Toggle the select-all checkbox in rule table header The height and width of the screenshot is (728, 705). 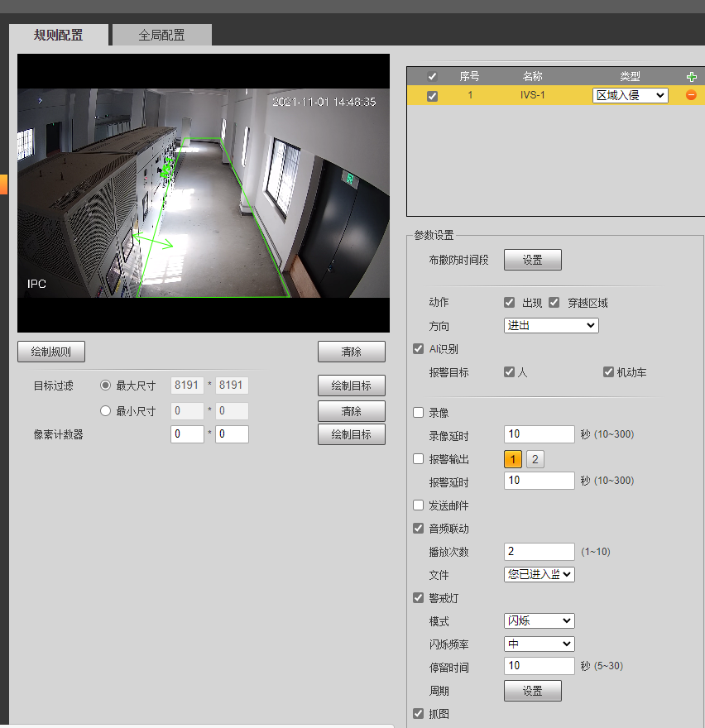click(432, 77)
